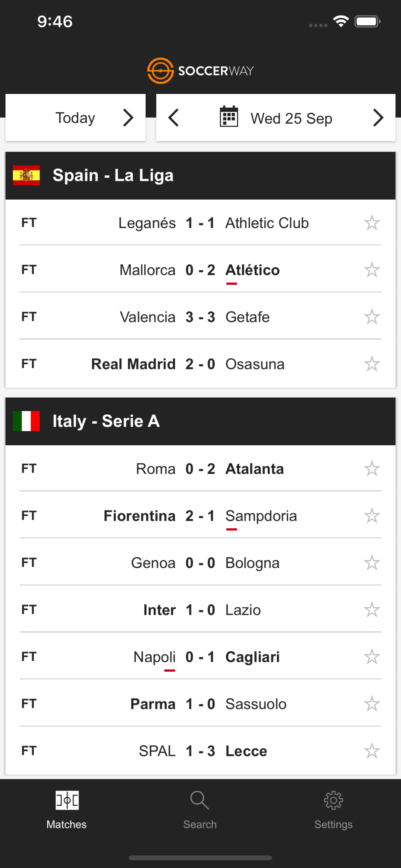This screenshot has width=401, height=868.
Task: Tap the Soccerway logo
Action: point(200,70)
